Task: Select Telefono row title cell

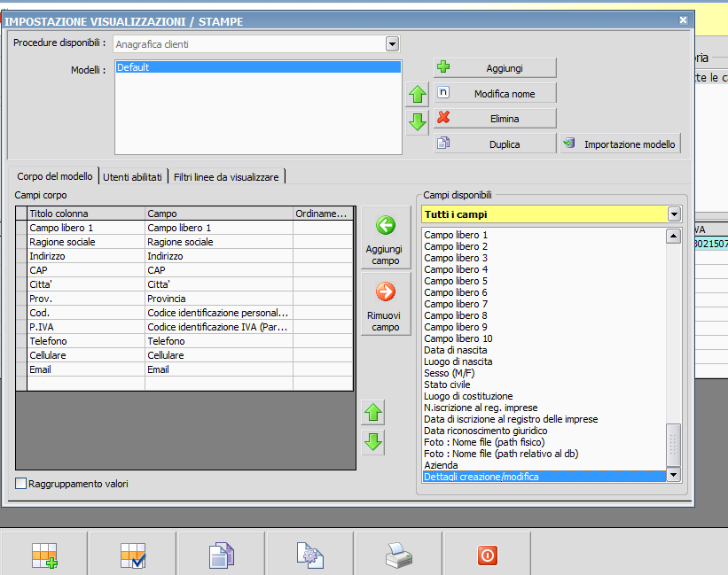Action: (86, 341)
